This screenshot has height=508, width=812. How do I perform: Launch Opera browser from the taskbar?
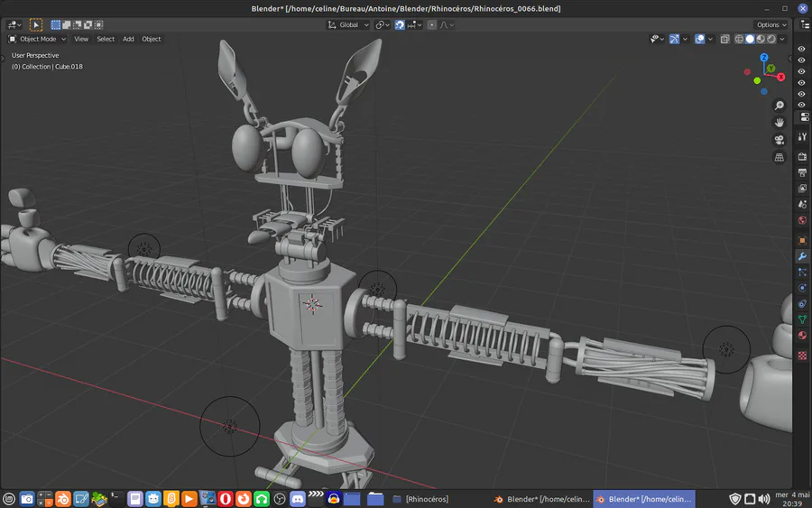pos(226,499)
